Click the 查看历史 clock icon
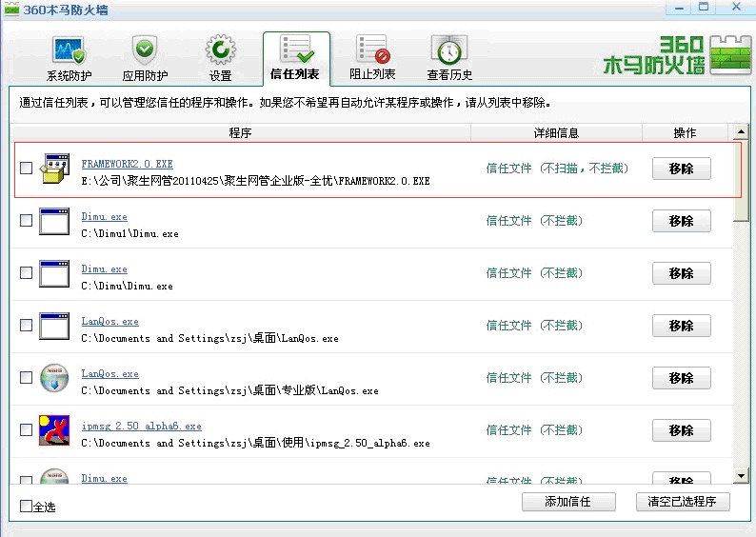The height and width of the screenshot is (537, 756). coord(448,50)
